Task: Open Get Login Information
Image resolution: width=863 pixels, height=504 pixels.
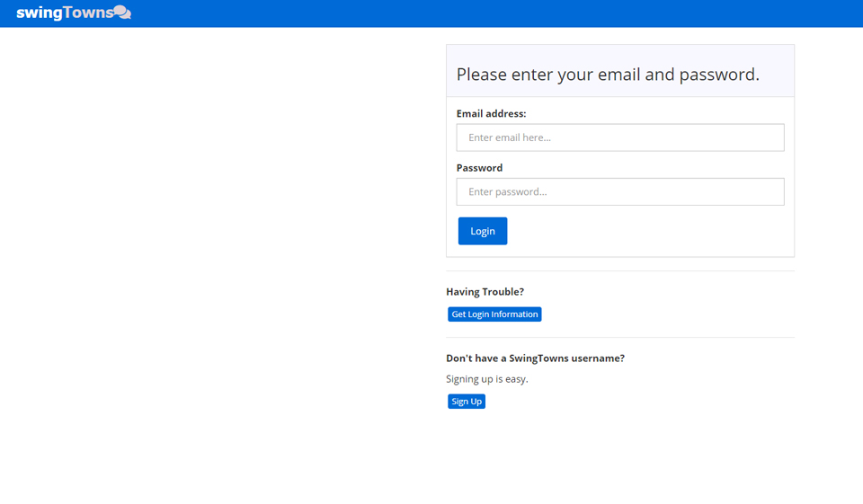Action: [494, 314]
